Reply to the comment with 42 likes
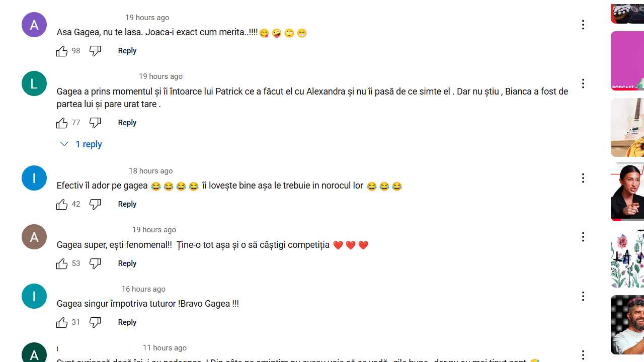Viewport: 644px width, 362px height. click(127, 204)
